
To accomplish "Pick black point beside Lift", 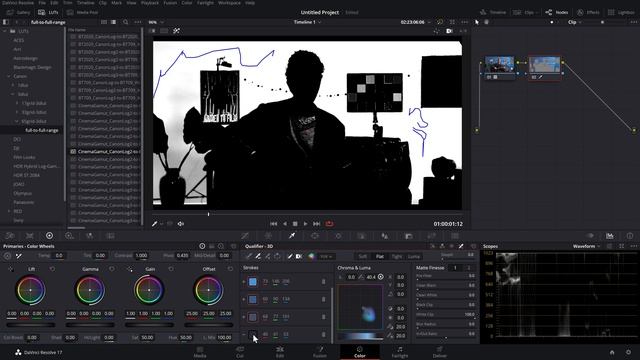I will pos(11,269).
